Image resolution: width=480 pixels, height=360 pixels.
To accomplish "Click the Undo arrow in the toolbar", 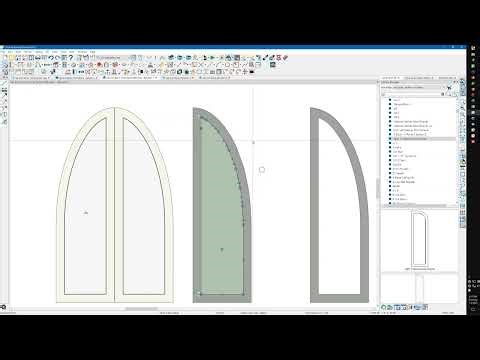I will 51,58.
